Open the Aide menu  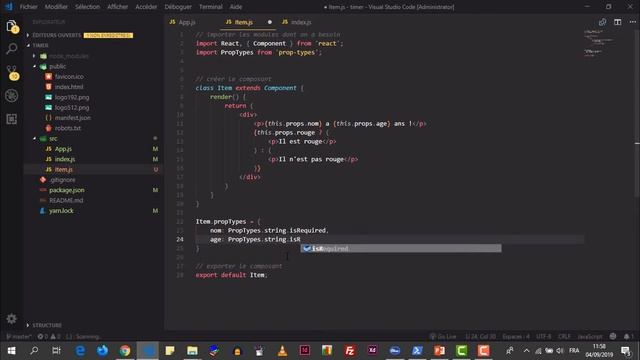pyautogui.click(x=236, y=7)
